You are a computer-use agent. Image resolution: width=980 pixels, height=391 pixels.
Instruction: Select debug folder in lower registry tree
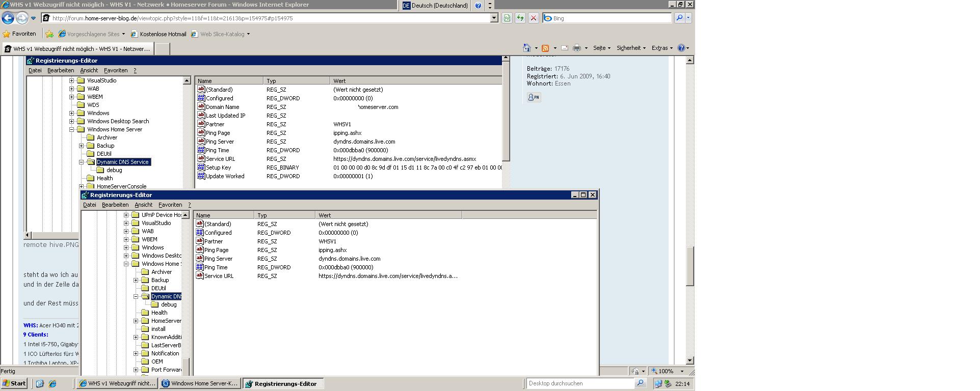click(x=164, y=304)
